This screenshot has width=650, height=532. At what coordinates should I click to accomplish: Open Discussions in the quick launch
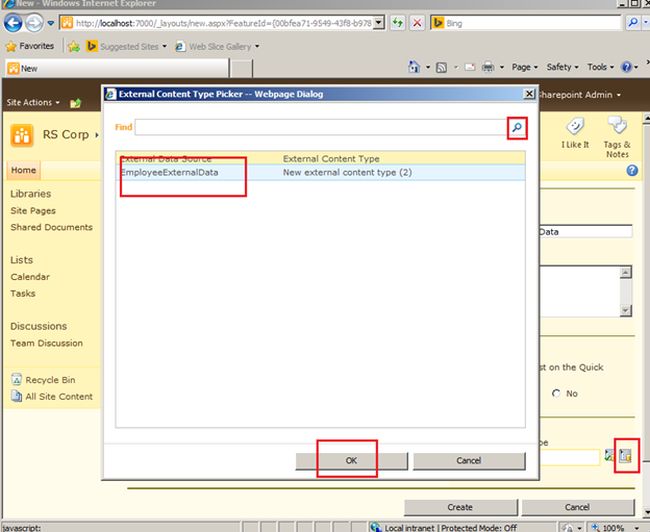tap(39, 326)
